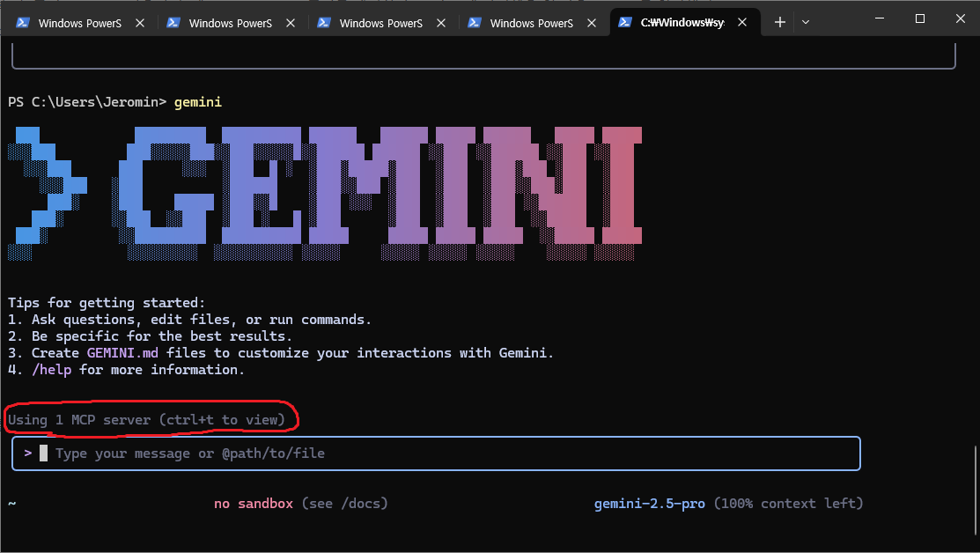
Task: Close the fourth Windows PowerShell tab
Action: tap(591, 23)
